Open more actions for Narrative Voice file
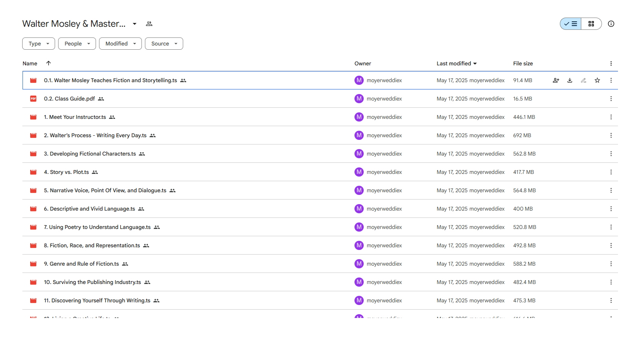Image resolution: width=644 pixels, height=344 pixels. click(x=611, y=190)
